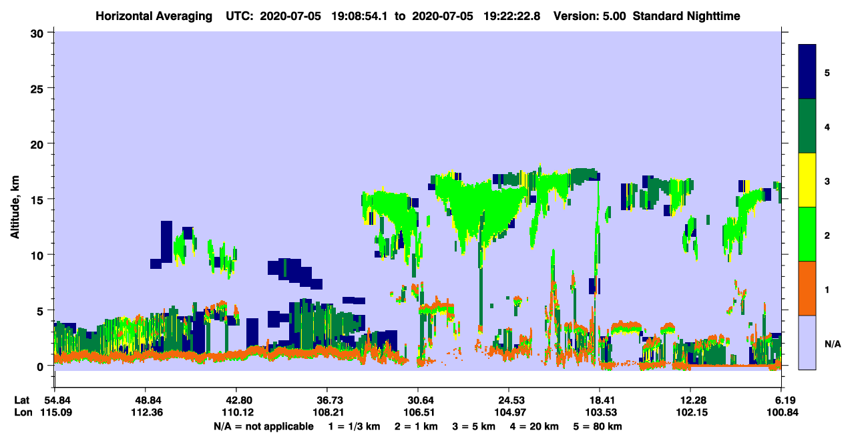Click the legend entry '5 = 80 km'
This screenshot has height=445, width=868.
pyautogui.click(x=598, y=426)
